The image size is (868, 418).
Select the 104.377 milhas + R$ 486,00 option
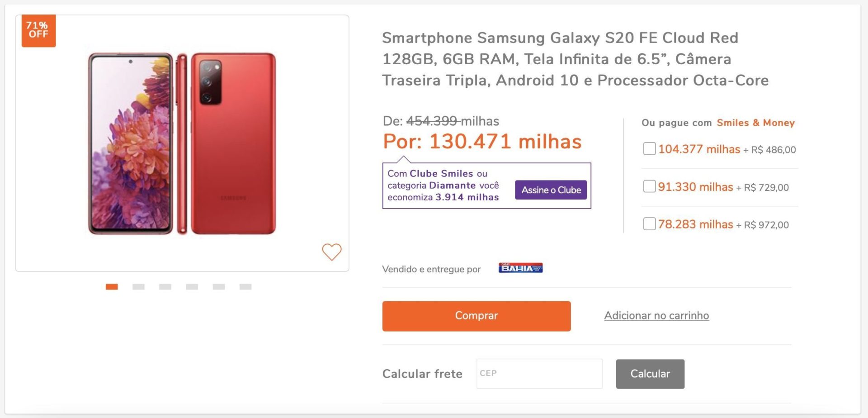[x=649, y=149]
